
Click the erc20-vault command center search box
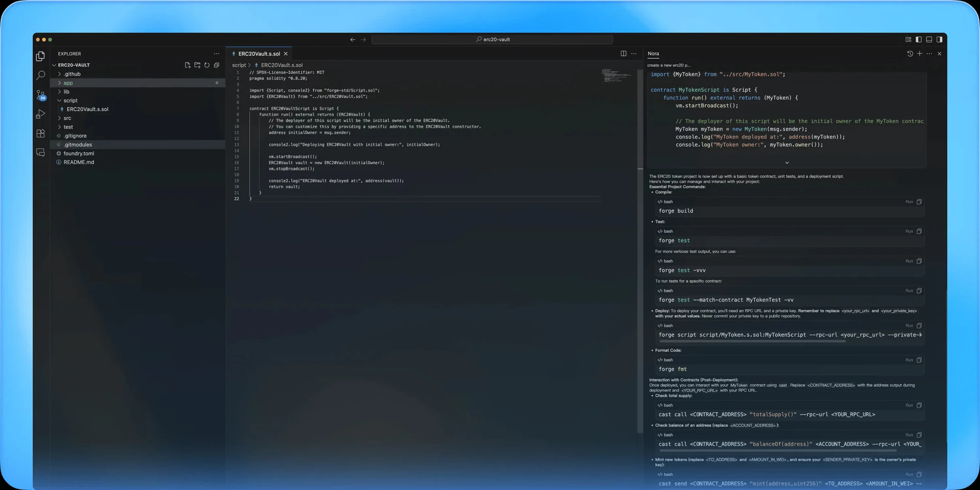(x=492, y=39)
